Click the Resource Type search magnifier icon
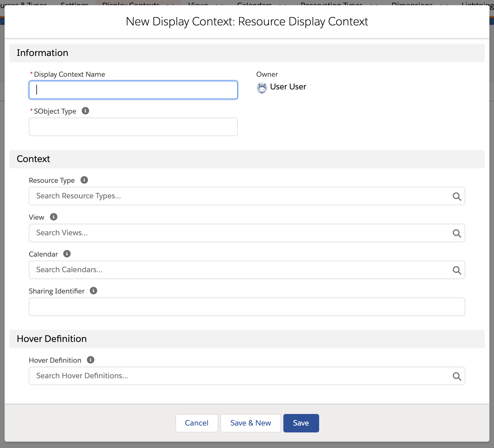The image size is (494, 448). [456, 196]
